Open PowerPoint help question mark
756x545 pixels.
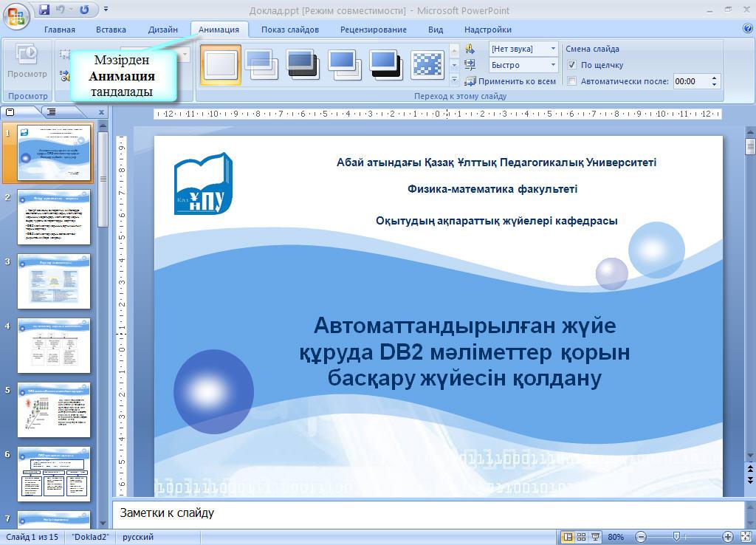tap(748, 29)
